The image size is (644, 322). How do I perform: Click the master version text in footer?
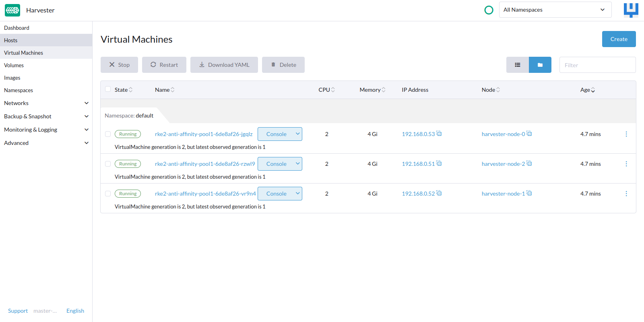tap(45, 311)
